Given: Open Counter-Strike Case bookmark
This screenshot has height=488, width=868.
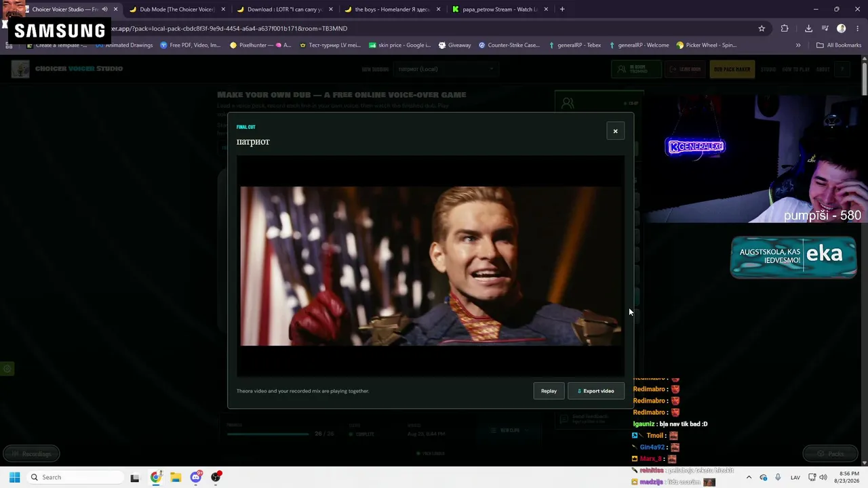Looking at the screenshot, I should tap(509, 45).
